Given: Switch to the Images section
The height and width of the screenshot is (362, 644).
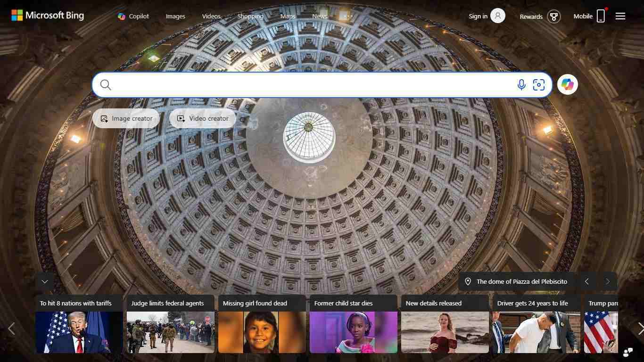Looking at the screenshot, I should pos(175,16).
